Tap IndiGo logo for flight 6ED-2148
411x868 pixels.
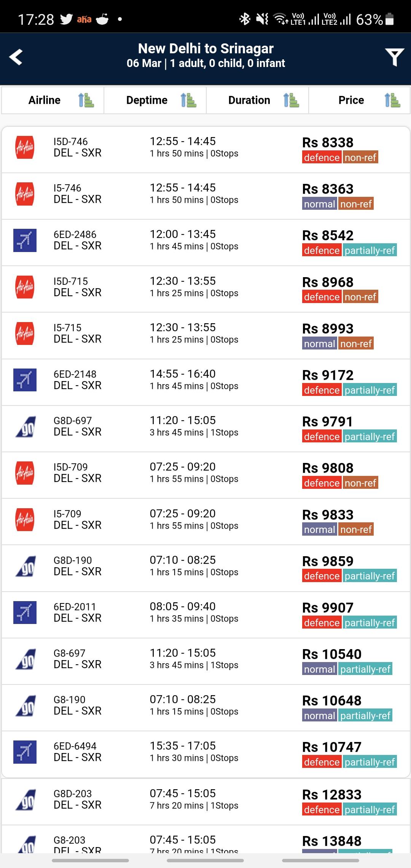tap(25, 380)
